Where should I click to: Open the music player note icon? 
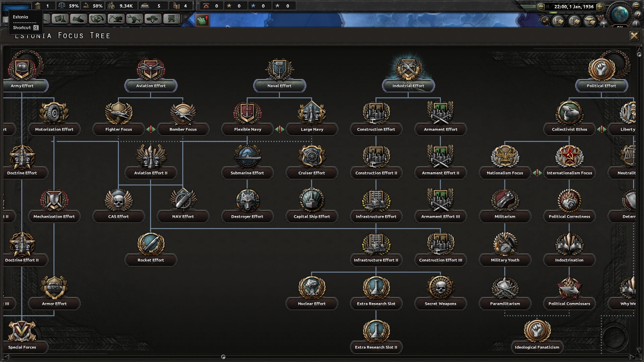545,21
